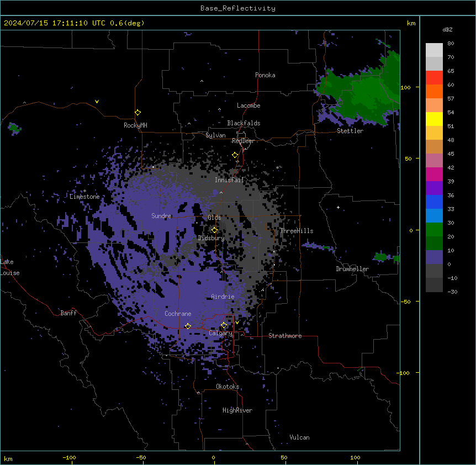Click the yellow diamond marker below RedDeer
Screen dimensions: 476x465
tap(235, 155)
